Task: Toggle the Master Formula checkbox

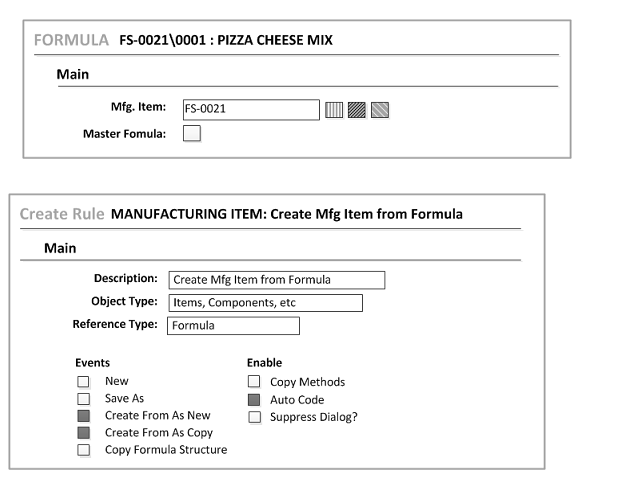Action: (x=192, y=132)
